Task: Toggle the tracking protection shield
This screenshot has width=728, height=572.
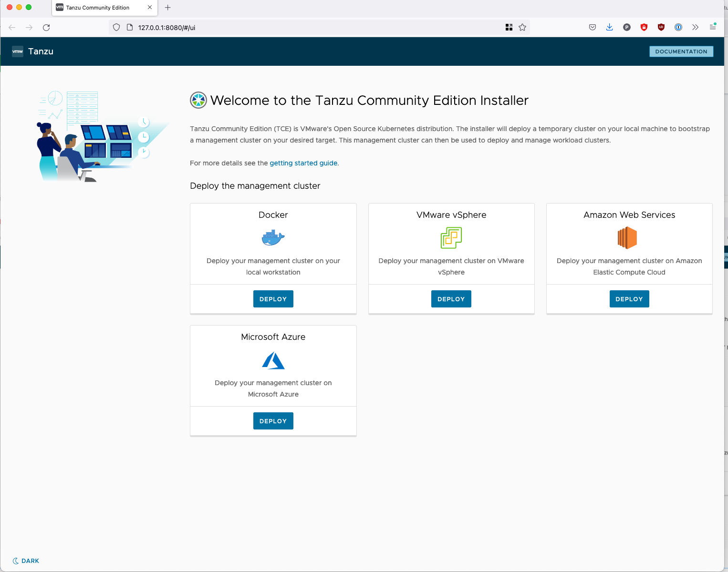Action: pos(116,27)
